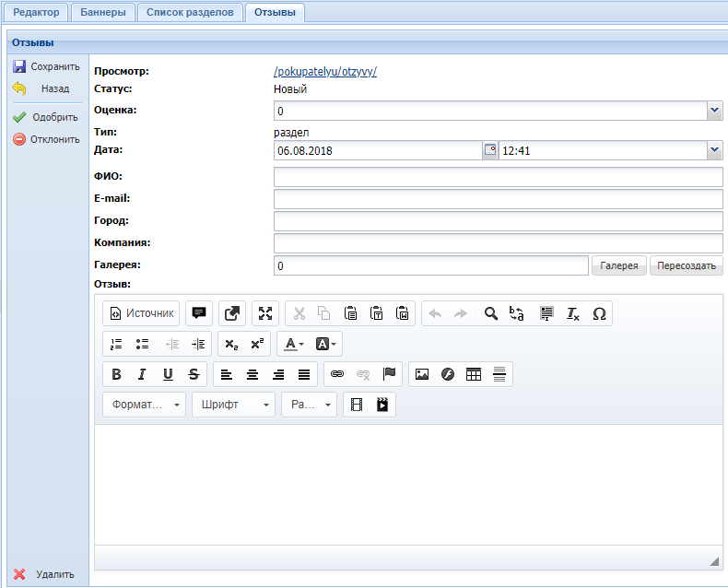The image size is (728, 588).
Task: Insert a bulleted list
Action: [x=142, y=344]
